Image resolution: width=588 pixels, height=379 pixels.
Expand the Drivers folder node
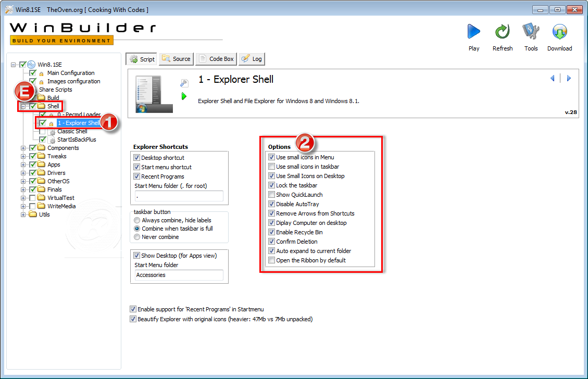pyautogui.click(x=23, y=173)
